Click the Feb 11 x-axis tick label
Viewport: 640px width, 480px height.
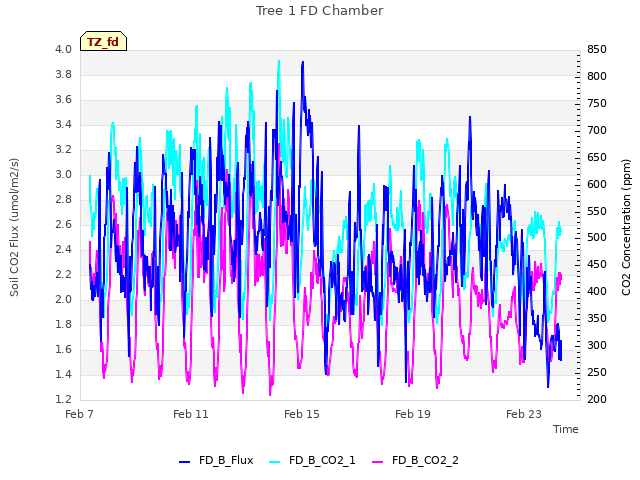tap(191, 414)
